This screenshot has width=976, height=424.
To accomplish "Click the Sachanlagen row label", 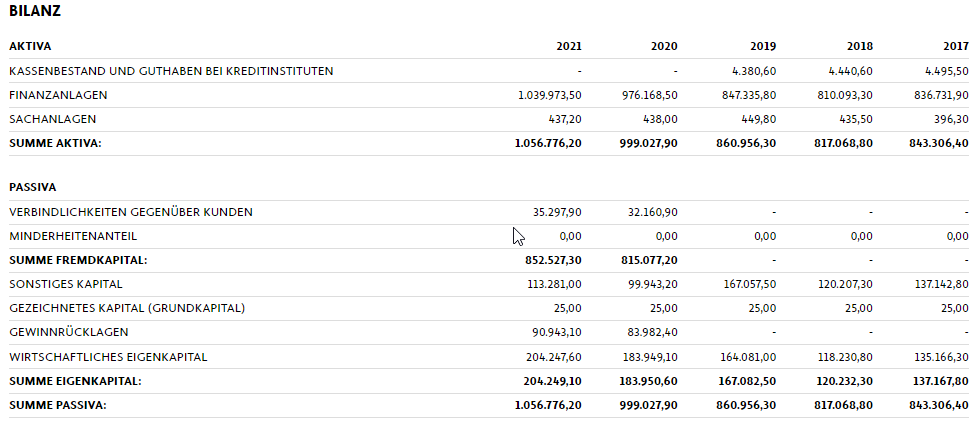I will point(52,119).
